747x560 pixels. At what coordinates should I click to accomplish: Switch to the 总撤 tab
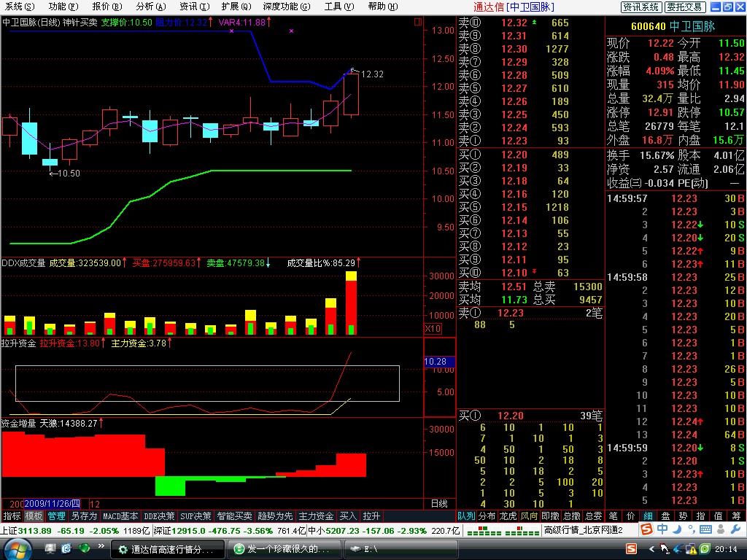coord(572,516)
